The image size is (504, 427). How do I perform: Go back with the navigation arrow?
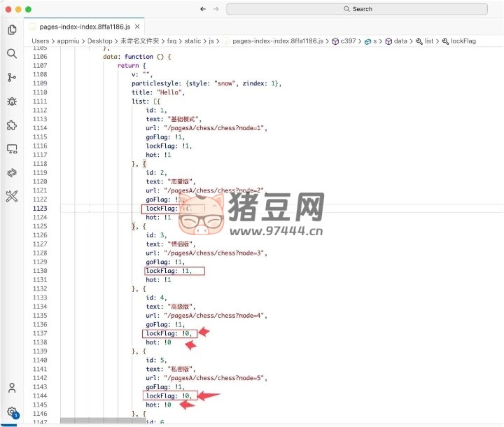tap(203, 9)
